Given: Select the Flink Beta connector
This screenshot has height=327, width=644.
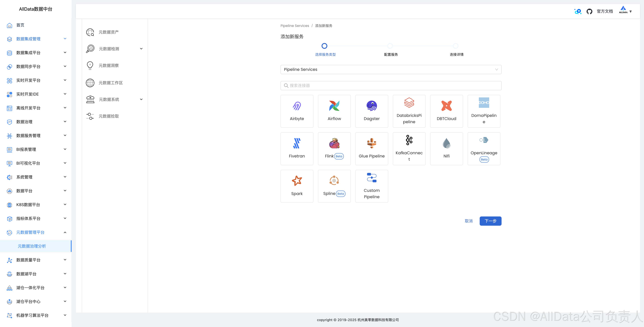Looking at the screenshot, I should tap(334, 149).
